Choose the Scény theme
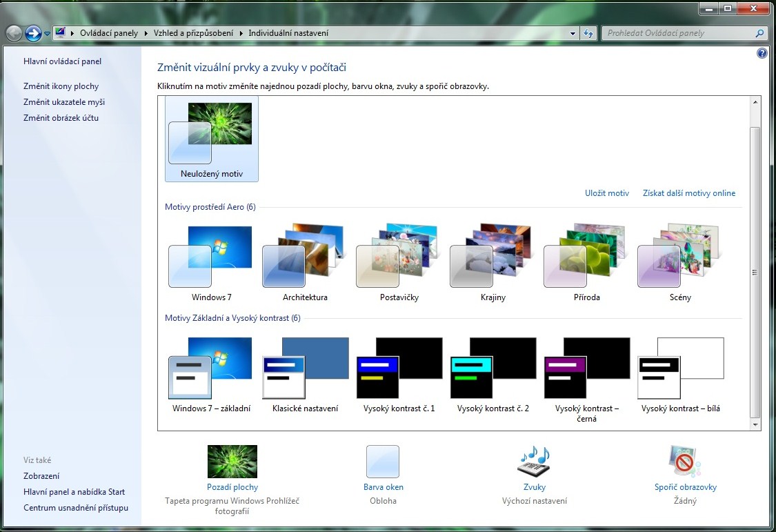This screenshot has width=776, height=532. point(680,264)
